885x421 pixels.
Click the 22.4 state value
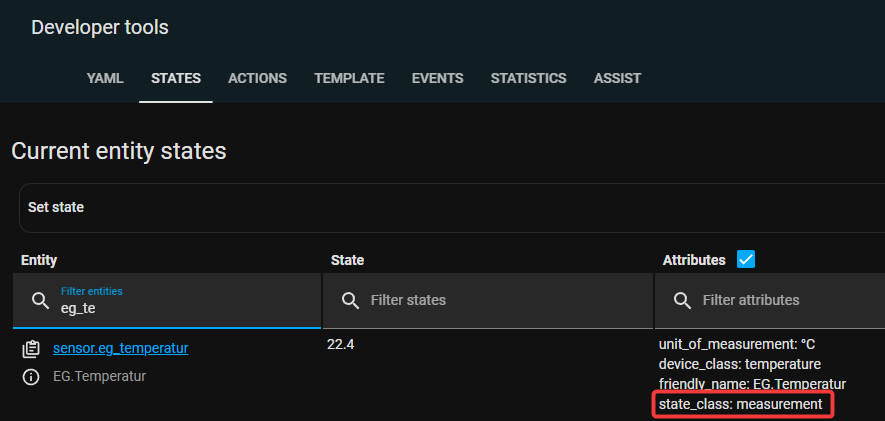tap(341, 345)
